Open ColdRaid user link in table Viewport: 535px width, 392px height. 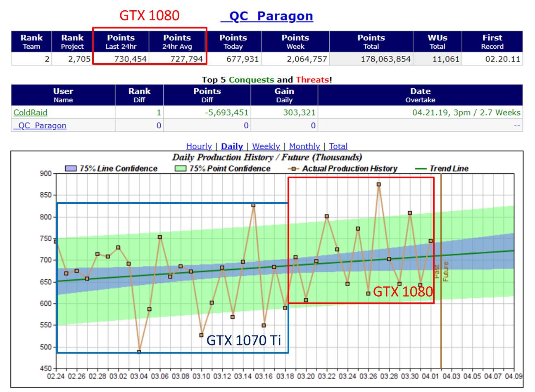(30, 113)
